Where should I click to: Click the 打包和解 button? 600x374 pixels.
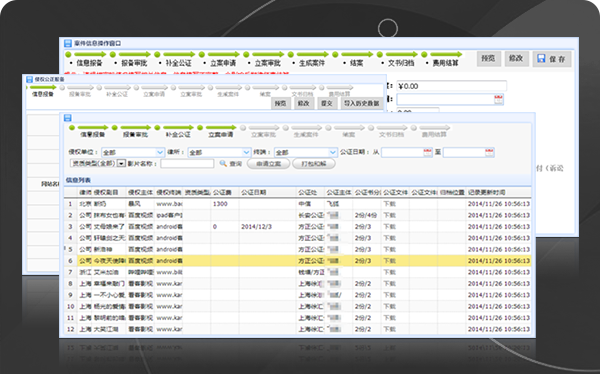pos(314,164)
